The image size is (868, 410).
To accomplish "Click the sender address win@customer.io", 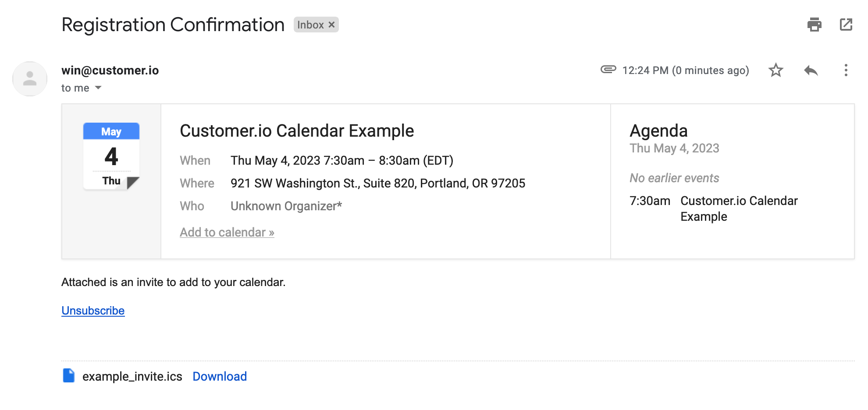I will 110,71.
